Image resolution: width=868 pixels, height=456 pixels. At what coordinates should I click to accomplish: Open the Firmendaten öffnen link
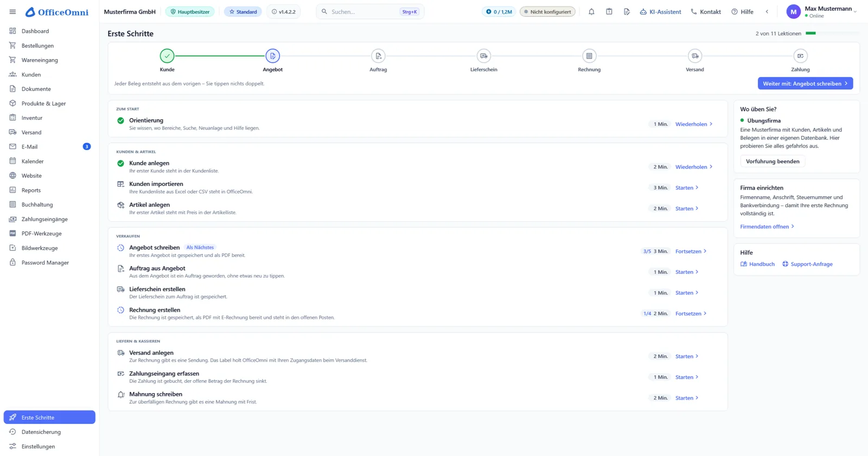coord(767,226)
